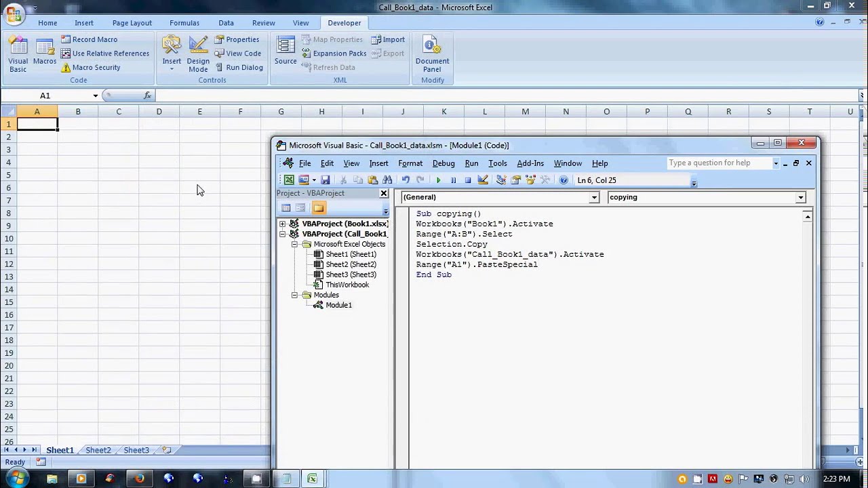Click the XML Import button
This screenshot has width=868, height=488.
[388, 39]
